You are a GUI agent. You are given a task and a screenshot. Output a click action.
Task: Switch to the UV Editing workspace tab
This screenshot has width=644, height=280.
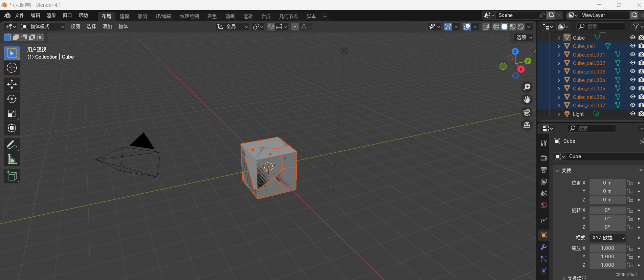pos(163,16)
